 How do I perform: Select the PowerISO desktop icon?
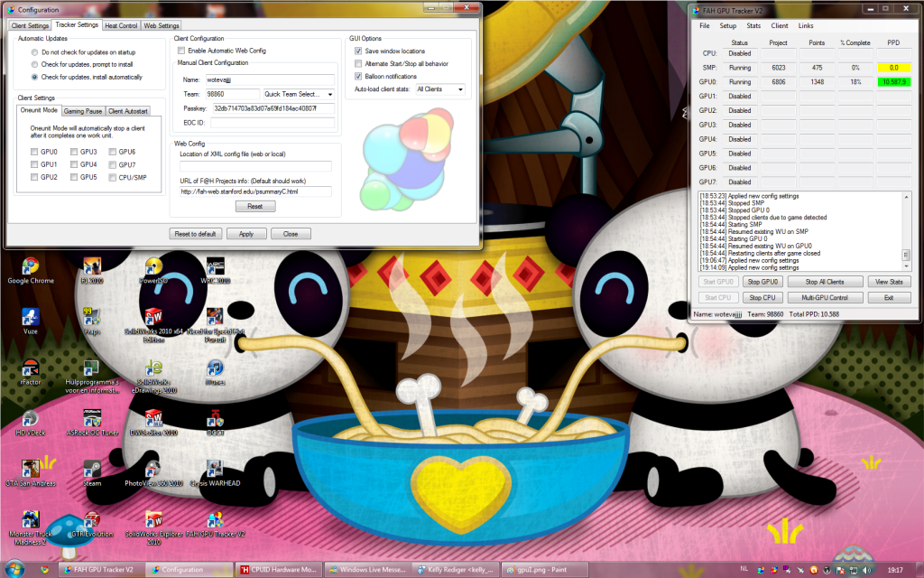153,271
